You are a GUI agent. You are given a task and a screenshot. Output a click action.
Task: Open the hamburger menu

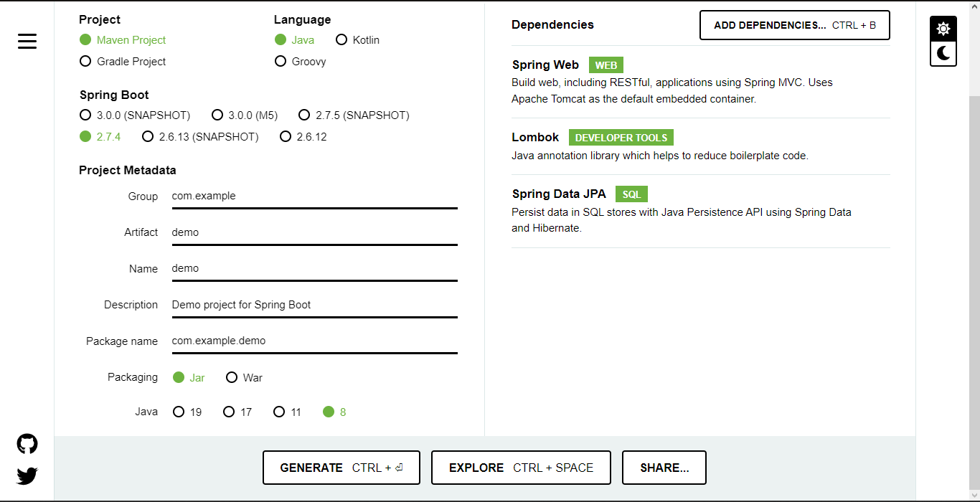tap(27, 41)
